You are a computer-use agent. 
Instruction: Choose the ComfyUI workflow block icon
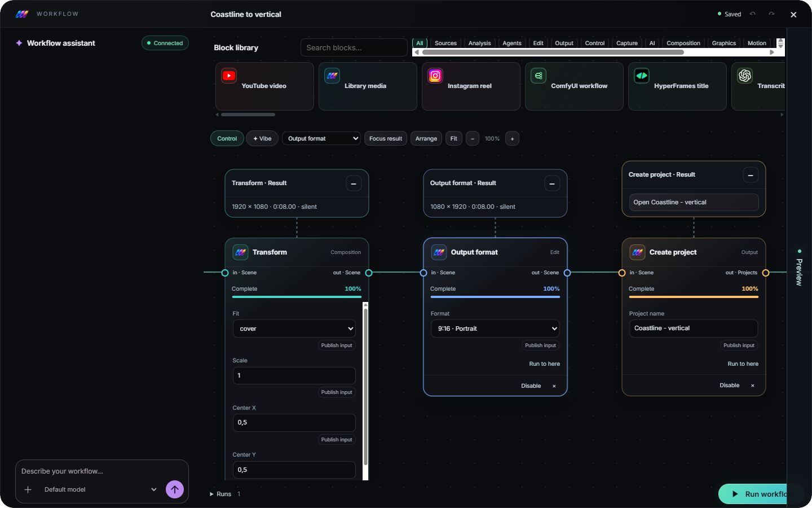pos(539,76)
